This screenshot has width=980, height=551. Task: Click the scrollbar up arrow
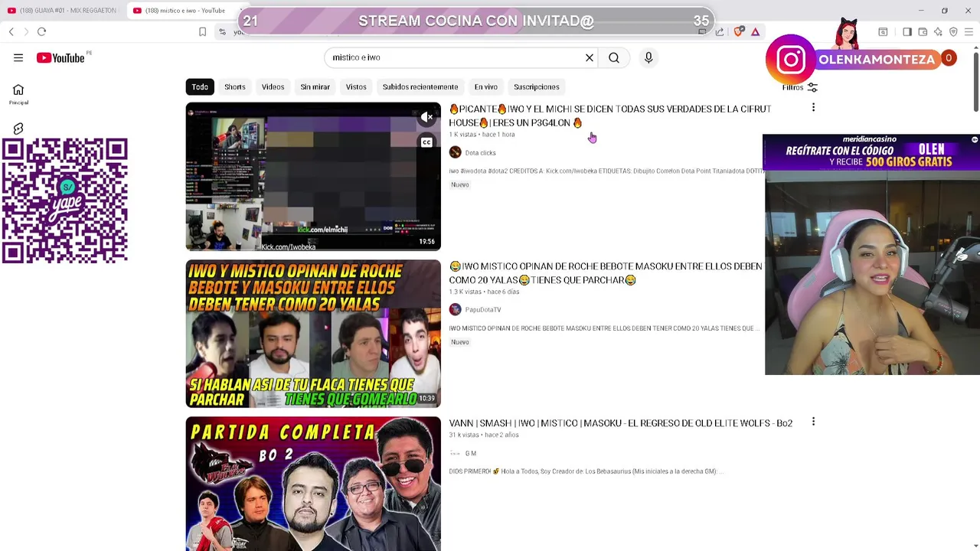(x=976, y=49)
